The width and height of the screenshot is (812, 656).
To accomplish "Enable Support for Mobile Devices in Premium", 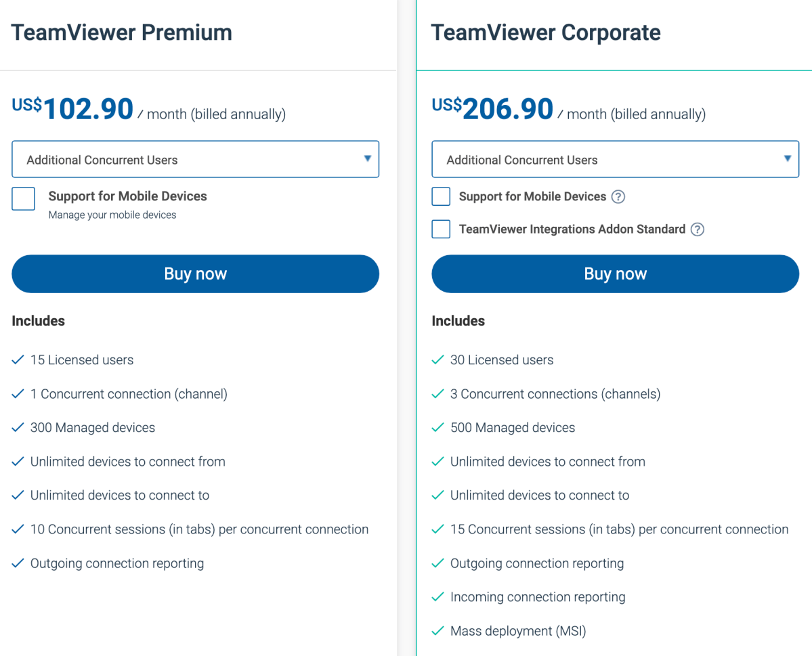I will (23, 199).
